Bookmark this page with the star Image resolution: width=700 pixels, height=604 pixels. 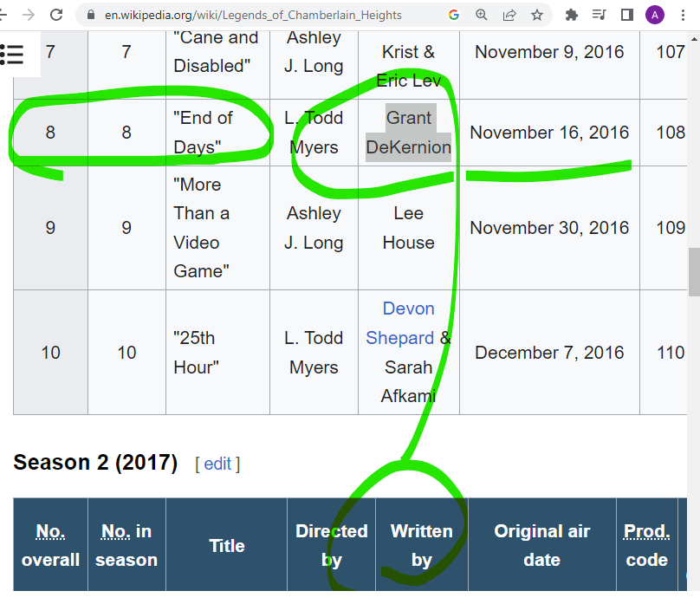pos(537,15)
